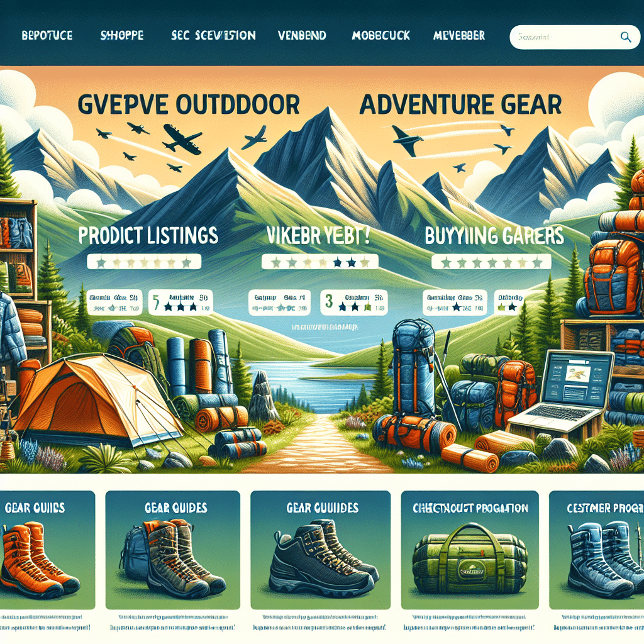Image resolution: width=644 pixels, height=644 pixels.
Task: Open the VIKEBR YEBT! section link
Action: [x=318, y=235]
